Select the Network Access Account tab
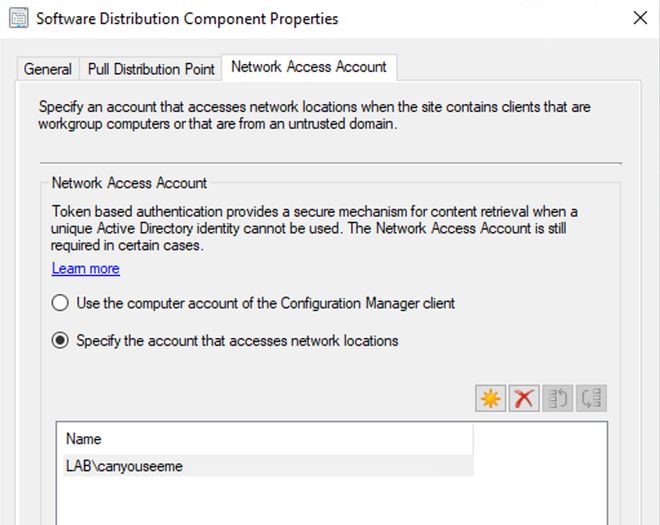 coord(308,67)
